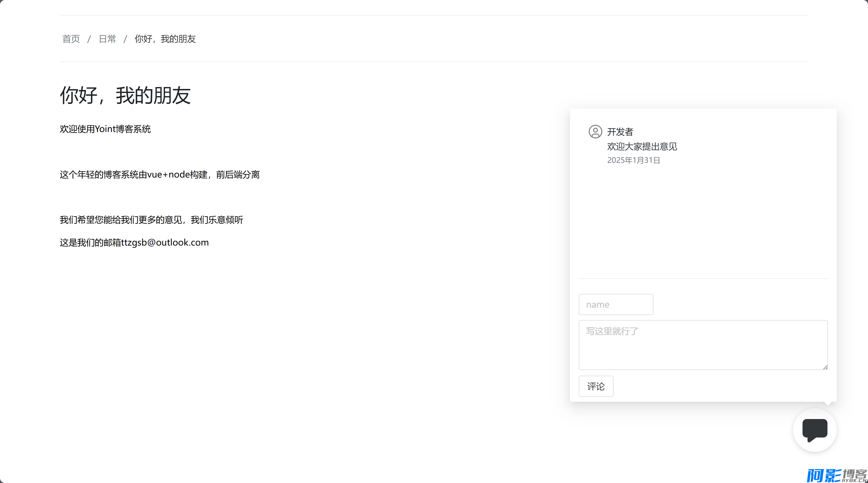Click the comment text 欢迎大家提出意见
The width and height of the screenshot is (868, 483).
642,146
